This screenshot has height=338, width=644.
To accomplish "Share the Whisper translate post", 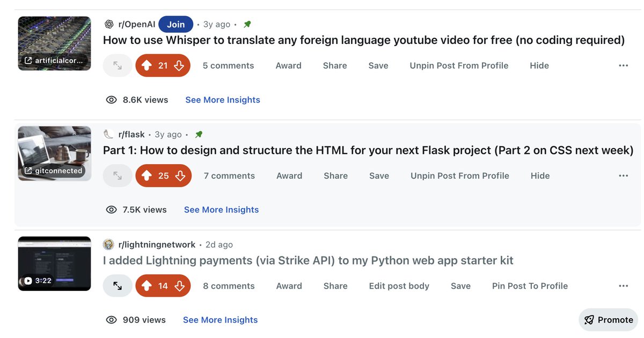I will point(335,65).
